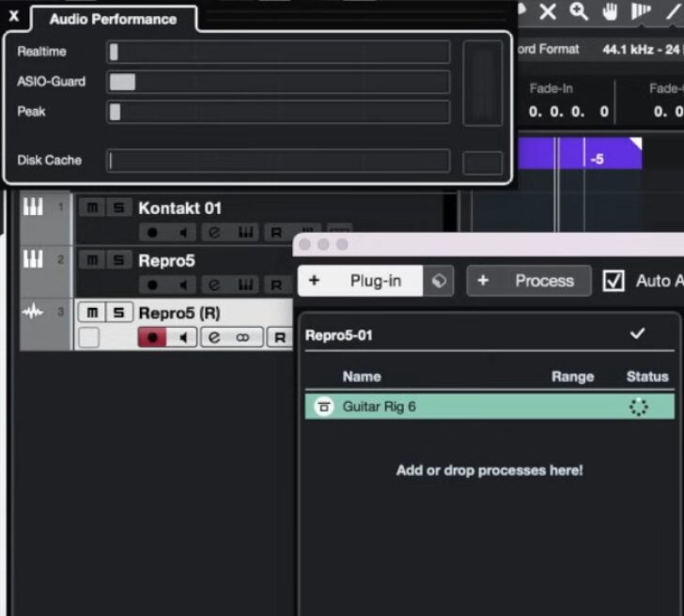The height and width of the screenshot is (616, 684).
Task: Click the Process add button
Action: click(529, 281)
